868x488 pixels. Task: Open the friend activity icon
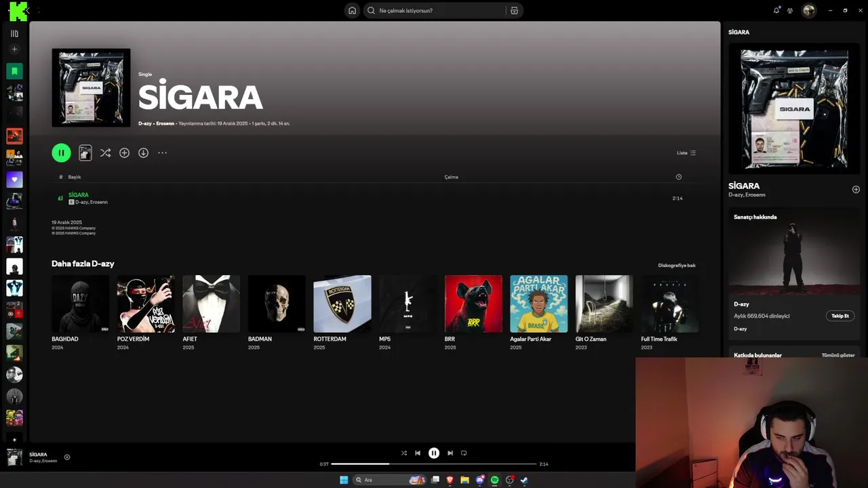coord(790,10)
